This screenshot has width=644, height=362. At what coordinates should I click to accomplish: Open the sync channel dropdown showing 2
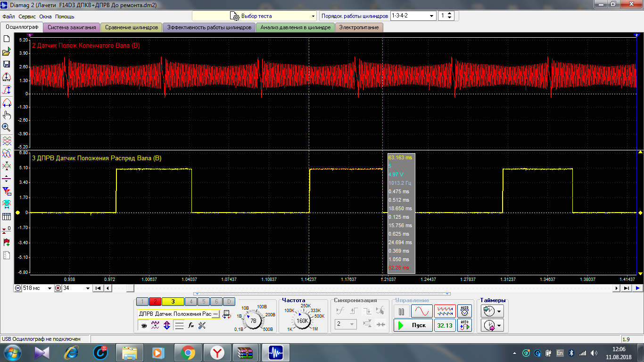coord(346,324)
